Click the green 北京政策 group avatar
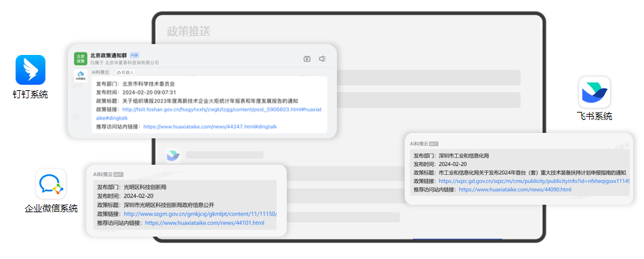644x259 pixels. click(x=81, y=59)
